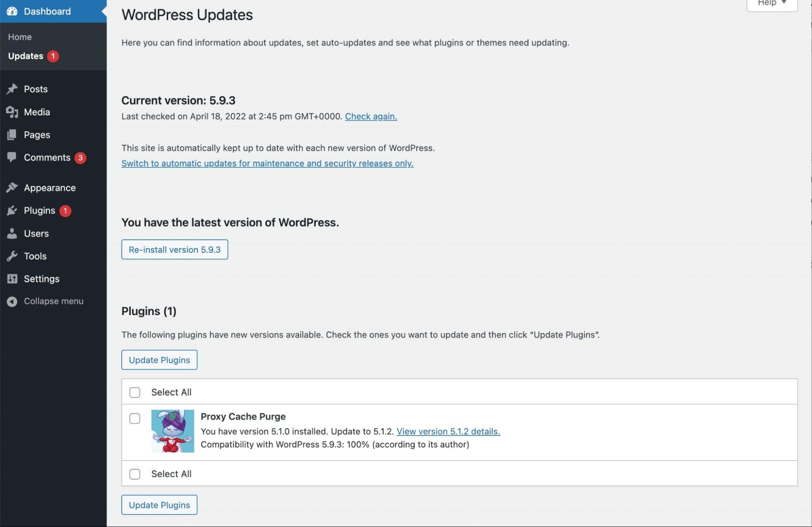Viewport: 812px width, 527px height.
Task: Open the Tools menu item
Action: click(35, 255)
